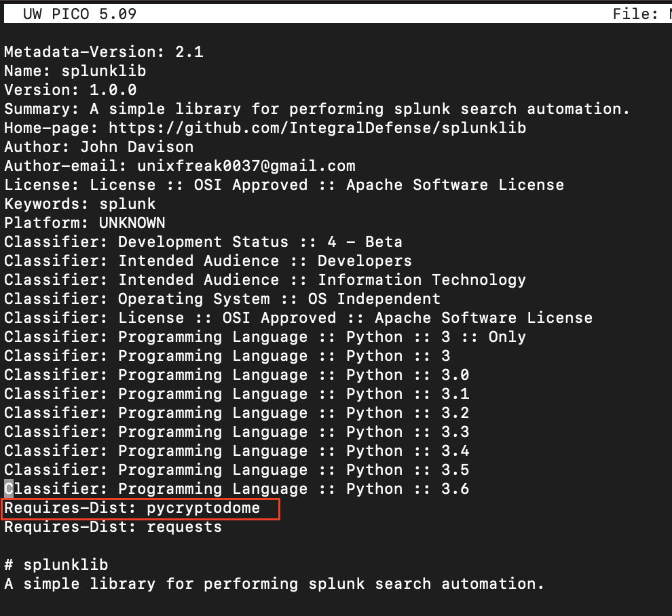Click the 'Requires-Dist: requests' line
672x616 pixels.
(x=113, y=527)
